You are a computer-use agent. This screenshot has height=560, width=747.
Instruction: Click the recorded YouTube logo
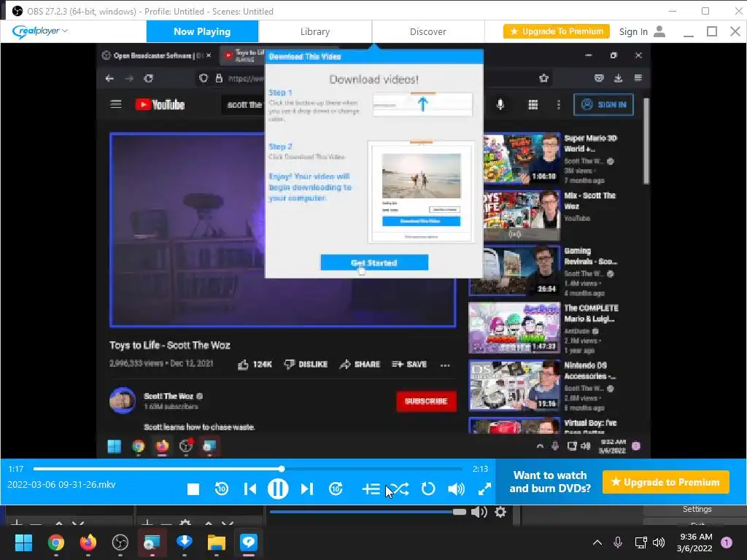click(x=160, y=104)
